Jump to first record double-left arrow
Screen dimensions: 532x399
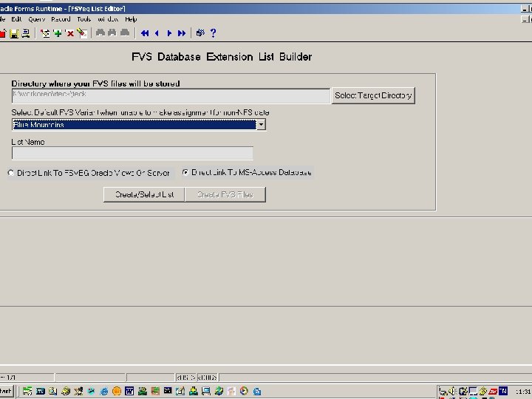click(x=145, y=33)
